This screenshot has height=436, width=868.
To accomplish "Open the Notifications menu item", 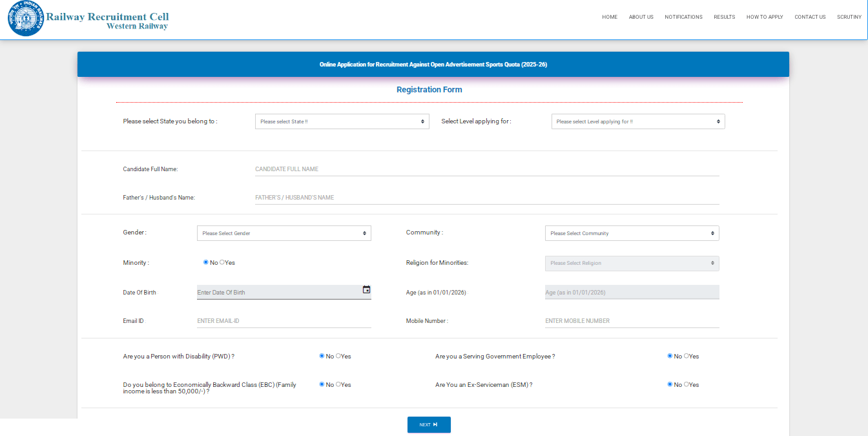I will (x=683, y=17).
